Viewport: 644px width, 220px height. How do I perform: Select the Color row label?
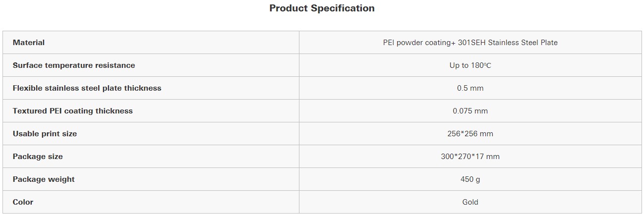(x=23, y=202)
